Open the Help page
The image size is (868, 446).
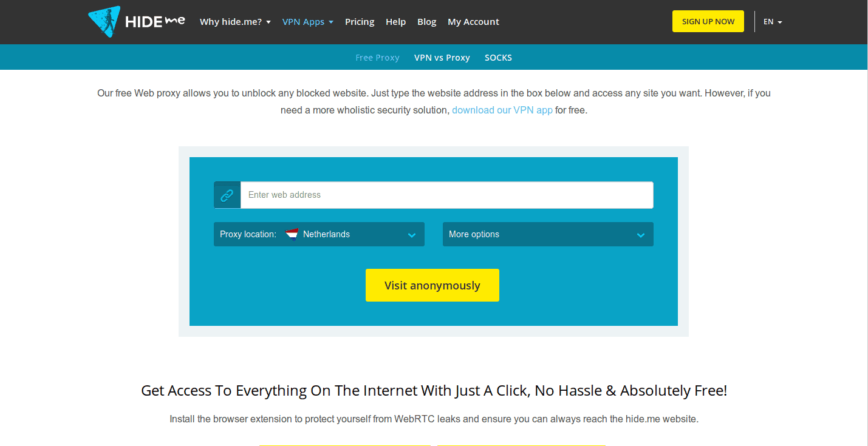tap(395, 22)
